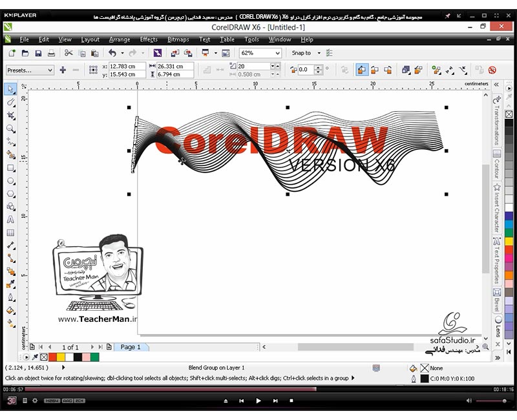This screenshot has width=517, height=420.
Task: Undo the last action
Action: pyautogui.click(x=112, y=53)
